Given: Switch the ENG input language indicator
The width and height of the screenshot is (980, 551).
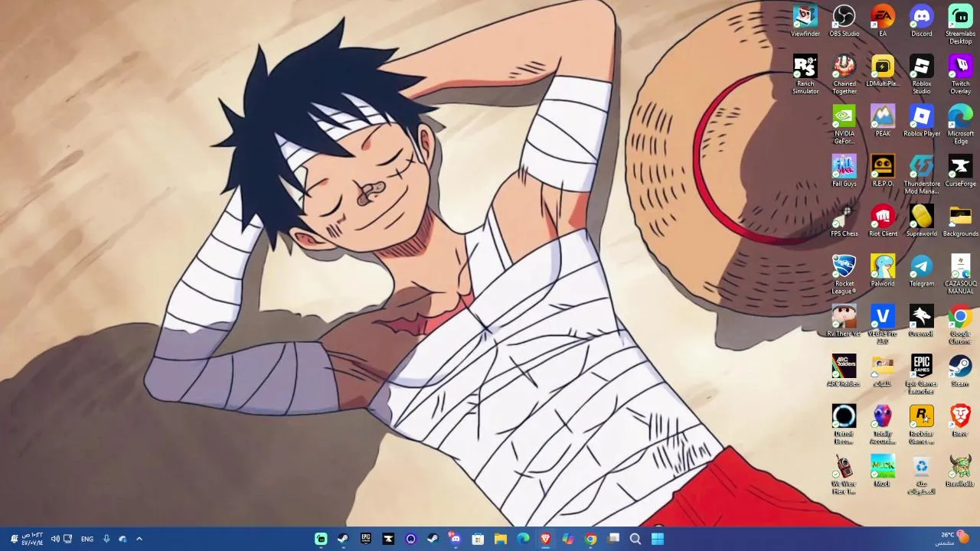Looking at the screenshot, I should [87, 539].
